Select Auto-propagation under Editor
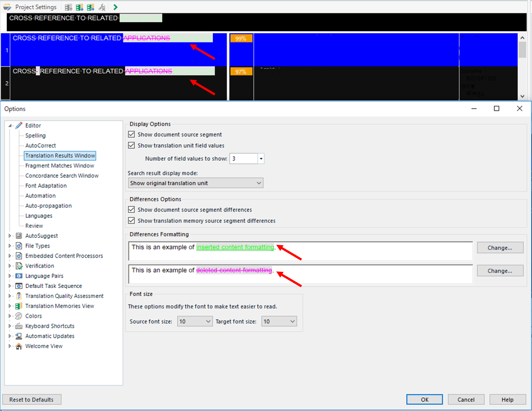 point(48,206)
